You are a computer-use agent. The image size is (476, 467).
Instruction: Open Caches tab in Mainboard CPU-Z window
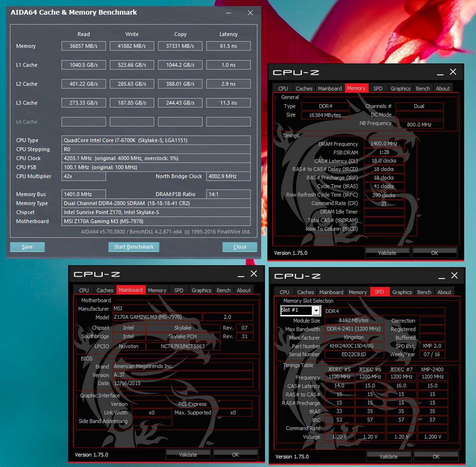(x=105, y=290)
